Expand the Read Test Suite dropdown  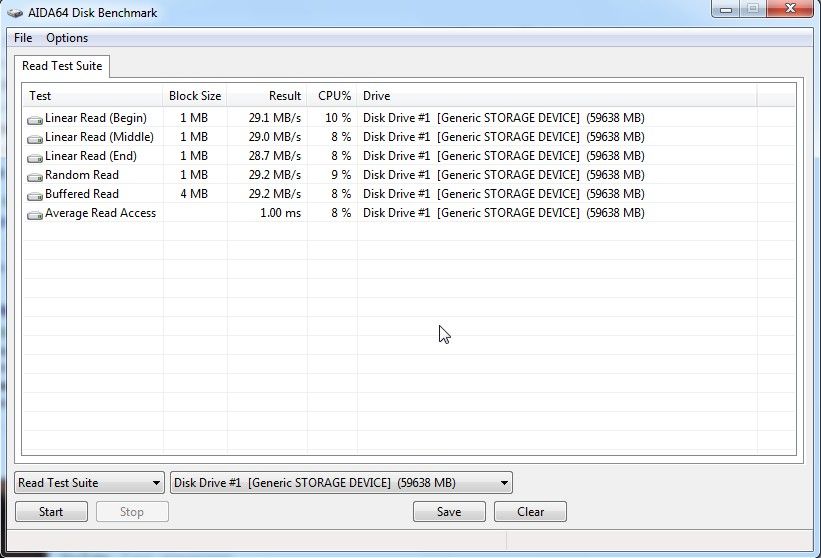(89, 483)
